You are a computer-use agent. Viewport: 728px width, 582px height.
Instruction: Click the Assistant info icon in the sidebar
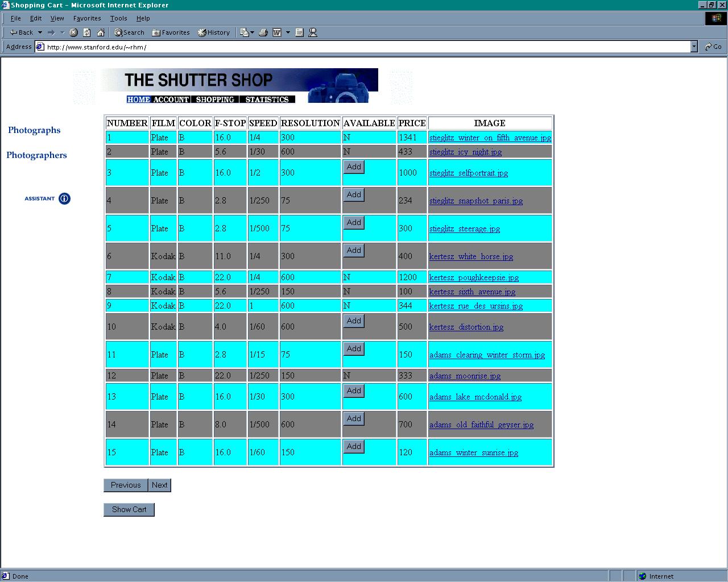pyautogui.click(x=64, y=198)
